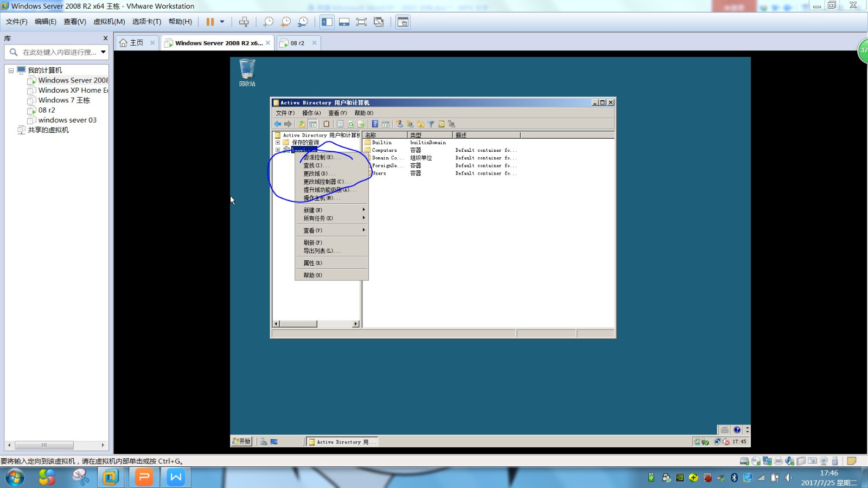
Task: Choose 导出列表(L) from context menu
Action: click(x=331, y=251)
